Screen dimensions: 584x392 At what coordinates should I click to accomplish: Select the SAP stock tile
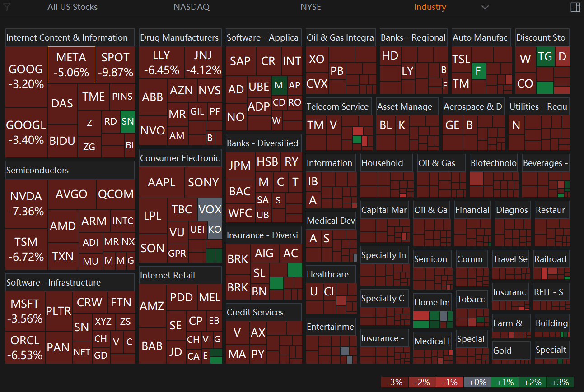pos(240,61)
